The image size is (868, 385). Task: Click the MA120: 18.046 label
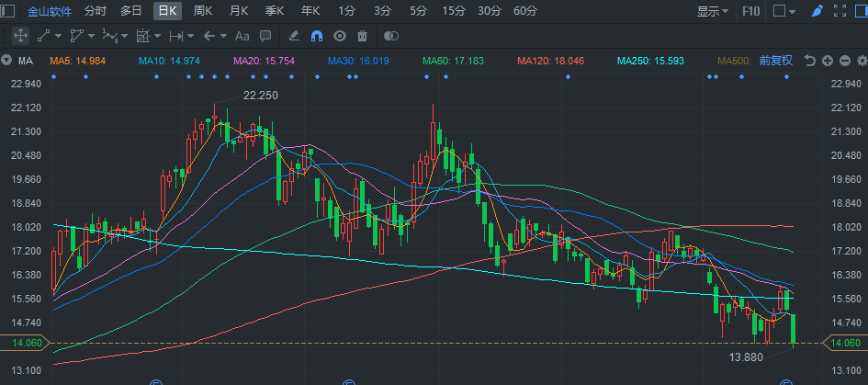click(x=550, y=61)
